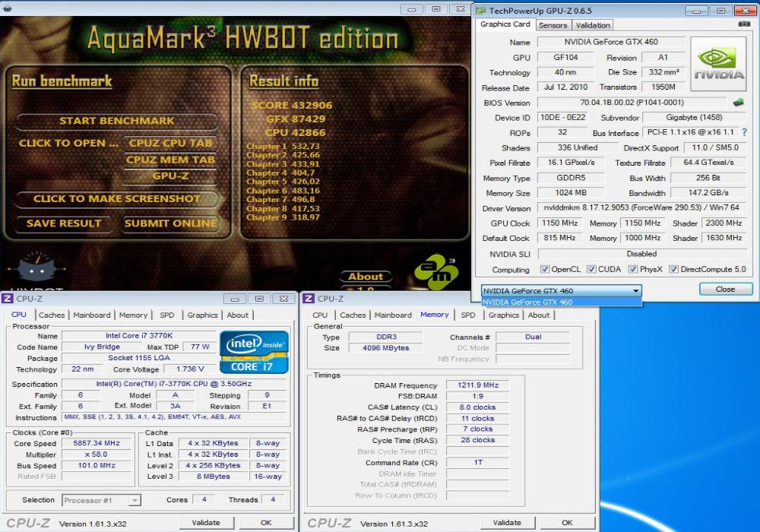Click Chapter 1 532,73 result line
Viewport: 760px width, 532px height.
pos(283,147)
